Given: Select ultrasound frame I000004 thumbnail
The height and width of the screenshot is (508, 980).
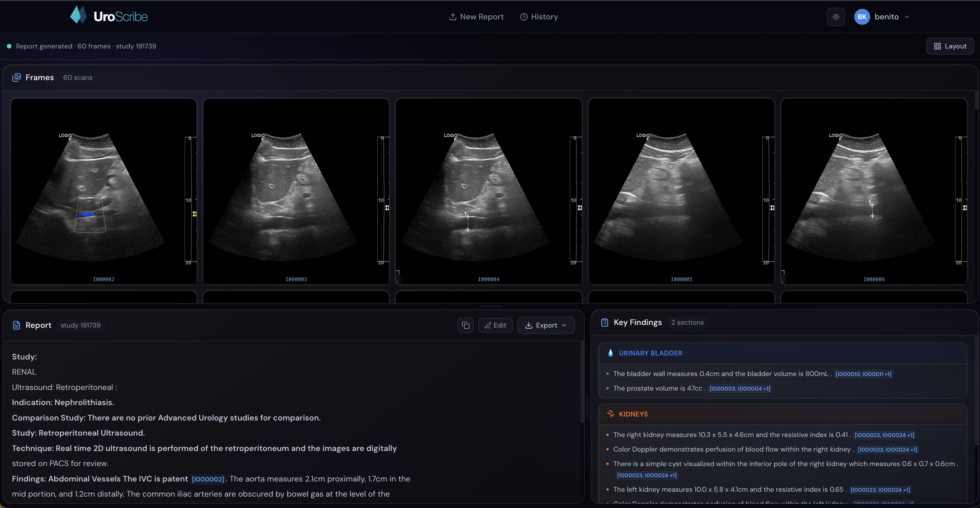Looking at the screenshot, I should pos(489,191).
